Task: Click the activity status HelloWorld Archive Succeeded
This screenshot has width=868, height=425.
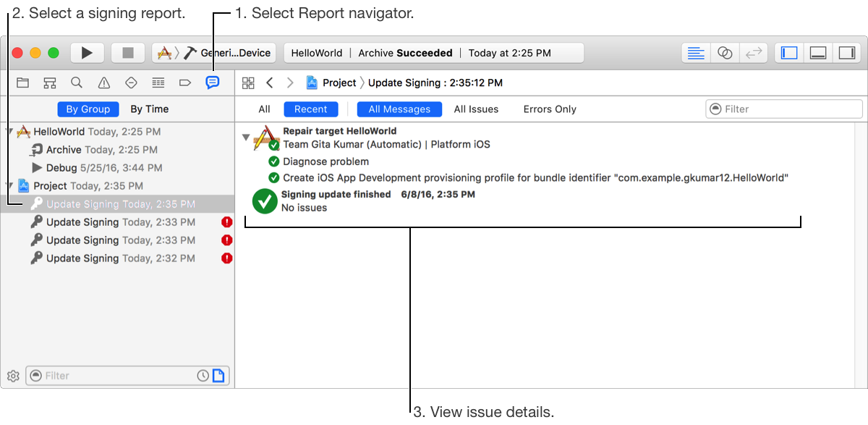Action: (x=433, y=53)
